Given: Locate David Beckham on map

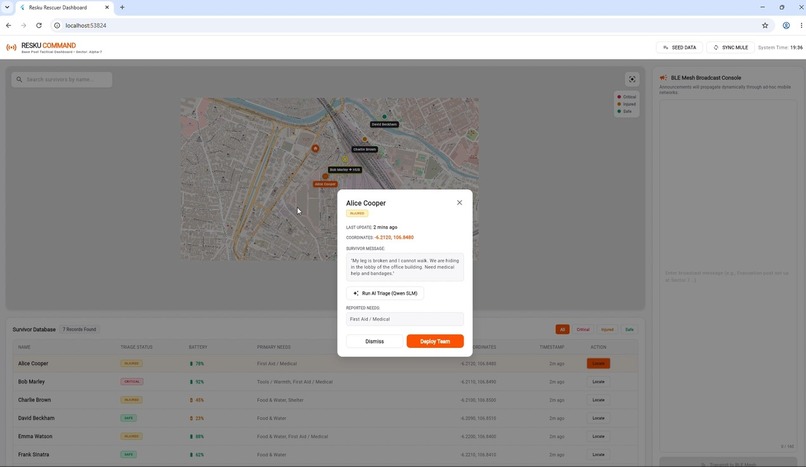Looking at the screenshot, I should [598, 418].
